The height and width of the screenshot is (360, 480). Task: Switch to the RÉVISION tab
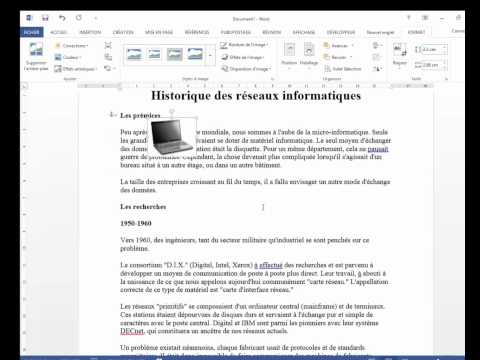271,32
